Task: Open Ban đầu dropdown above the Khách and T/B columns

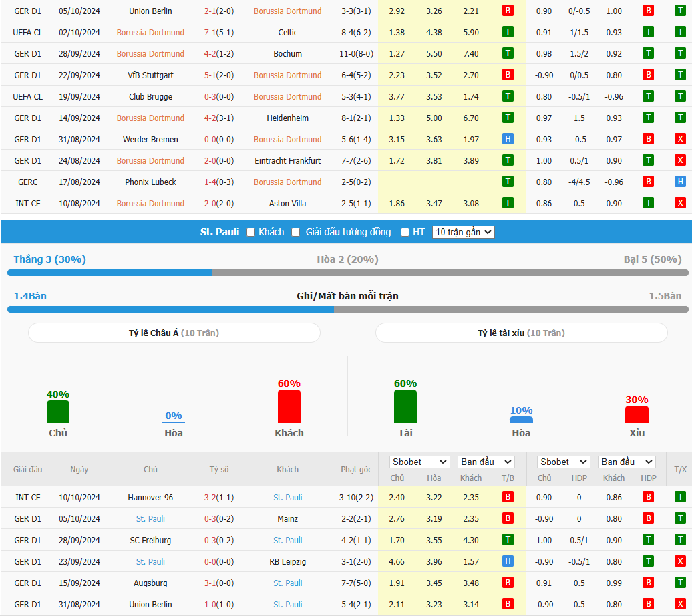Action: pos(486,462)
